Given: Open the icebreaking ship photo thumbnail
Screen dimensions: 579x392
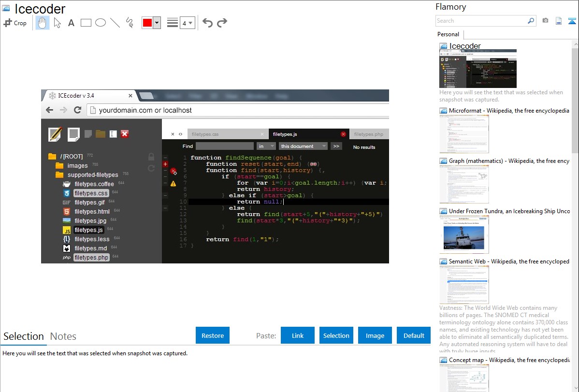Looking at the screenshot, I should tap(464, 234).
